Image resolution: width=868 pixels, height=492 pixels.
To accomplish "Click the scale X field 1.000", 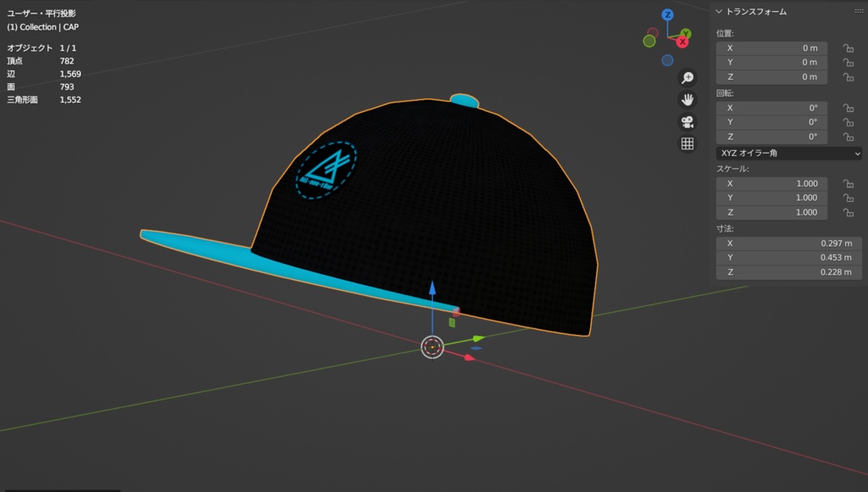I will pyautogui.click(x=771, y=183).
